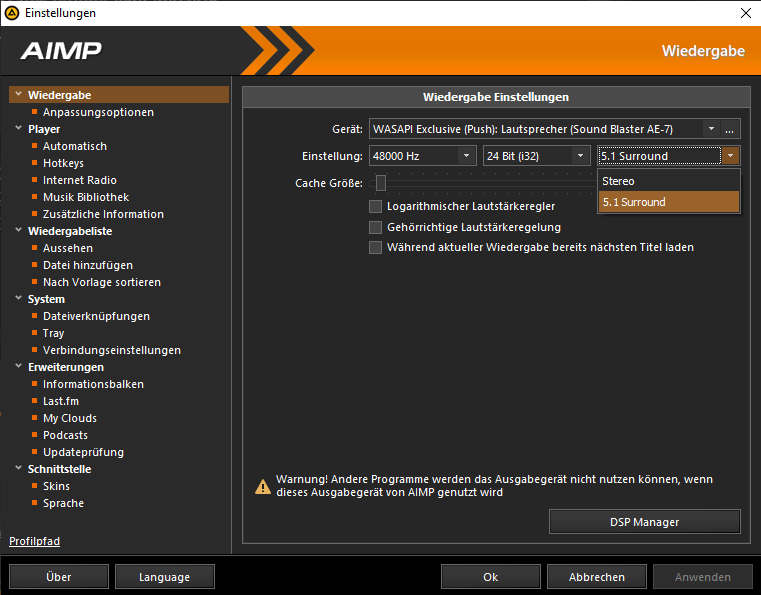761x595 pixels.
Task: Click the warning triangle icon
Action: [x=263, y=486]
